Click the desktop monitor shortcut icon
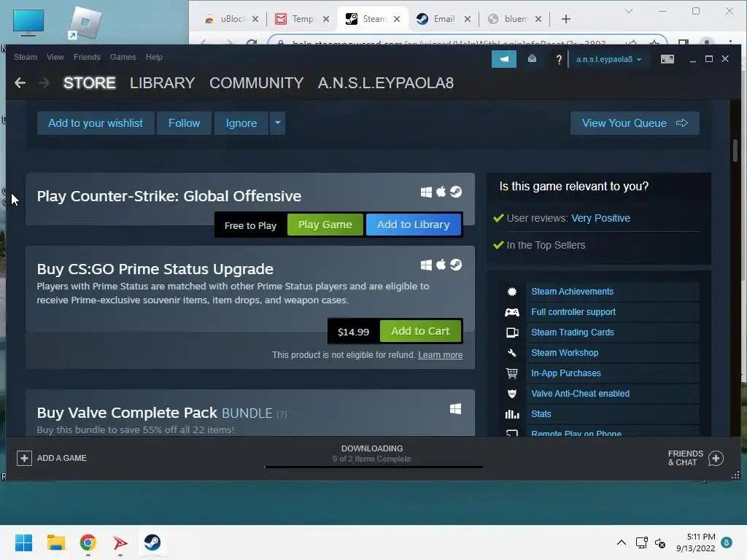The height and width of the screenshot is (560, 747). pyautogui.click(x=28, y=23)
